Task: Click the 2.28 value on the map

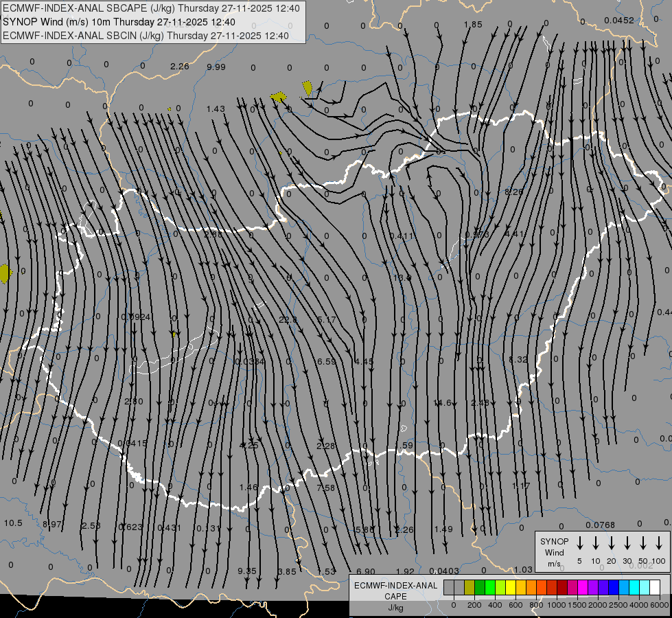Action: coord(326,446)
